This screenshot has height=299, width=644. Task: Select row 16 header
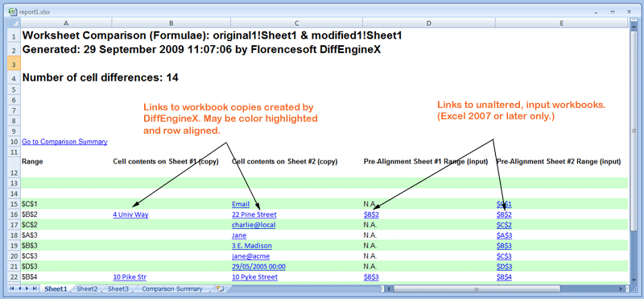coord(14,214)
